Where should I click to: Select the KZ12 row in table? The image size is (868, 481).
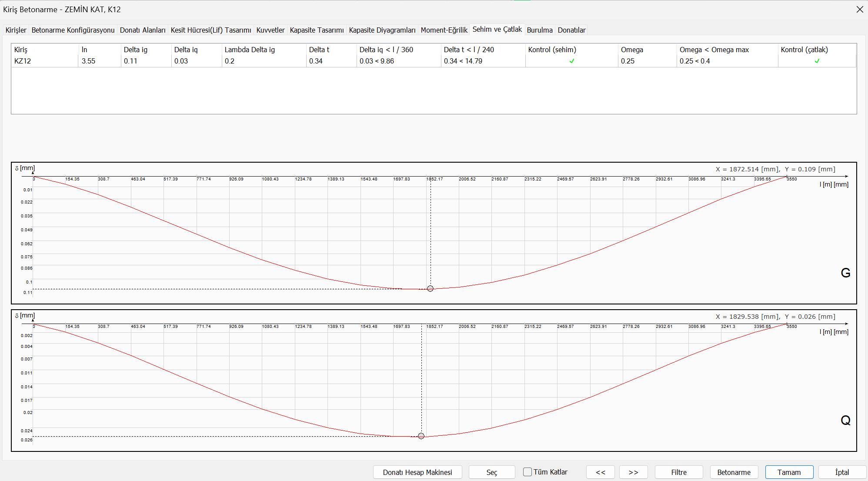pyautogui.click(x=23, y=61)
